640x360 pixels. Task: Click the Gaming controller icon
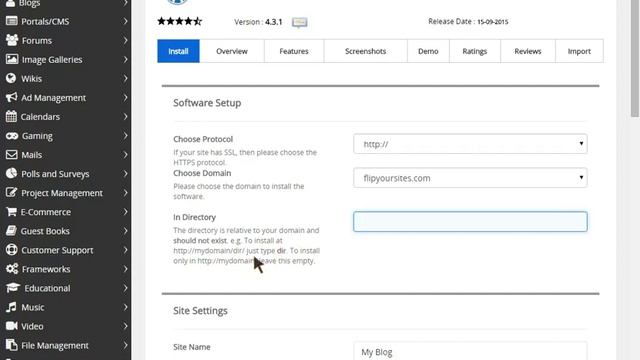pyautogui.click(x=12, y=136)
